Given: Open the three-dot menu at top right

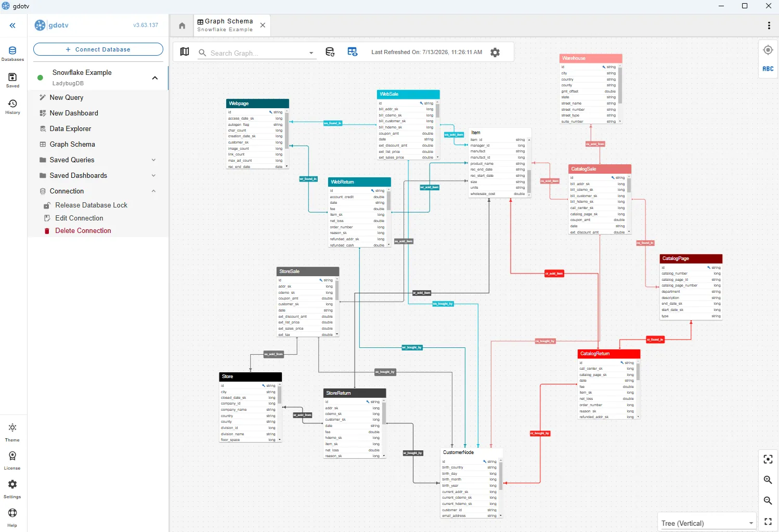Looking at the screenshot, I should pos(769,25).
